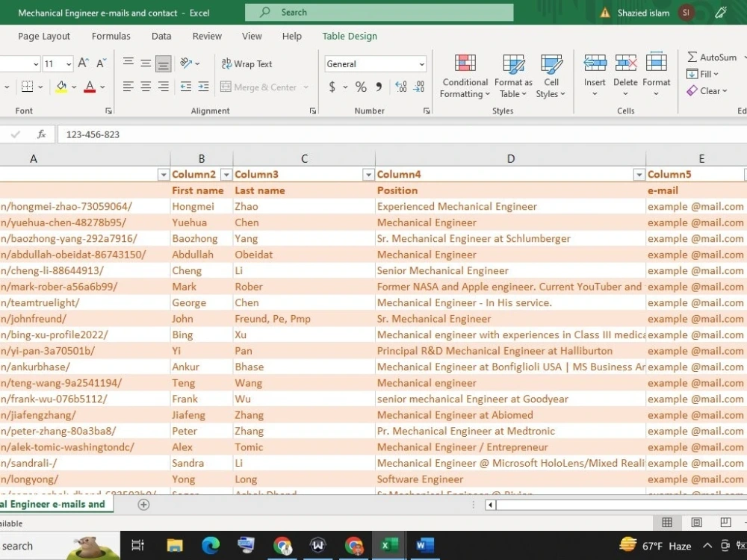The width and height of the screenshot is (747, 560).
Task: Open Format as Table gallery
Action: coord(513,76)
